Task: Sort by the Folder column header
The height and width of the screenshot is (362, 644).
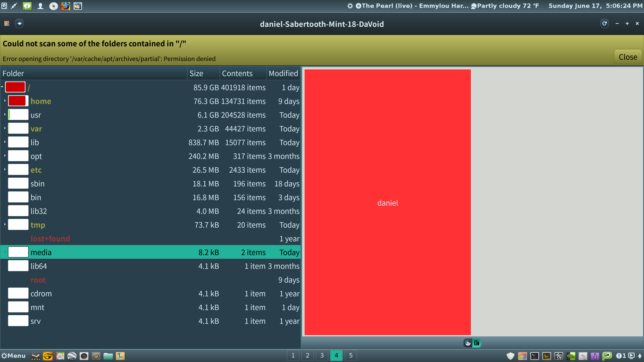Action: coord(94,73)
